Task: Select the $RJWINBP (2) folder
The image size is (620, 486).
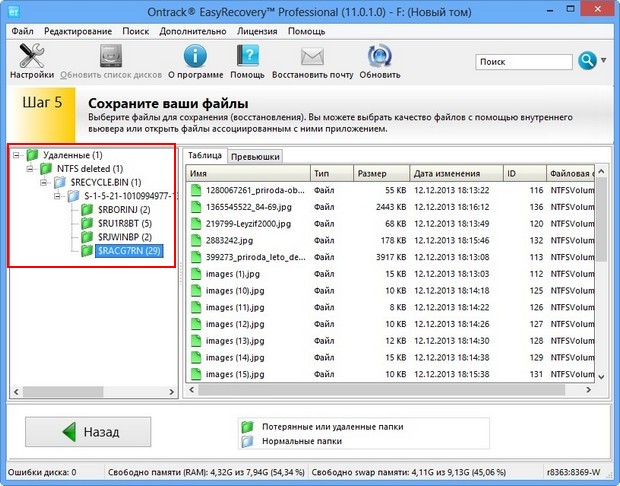Action: click(x=125, y=237)
